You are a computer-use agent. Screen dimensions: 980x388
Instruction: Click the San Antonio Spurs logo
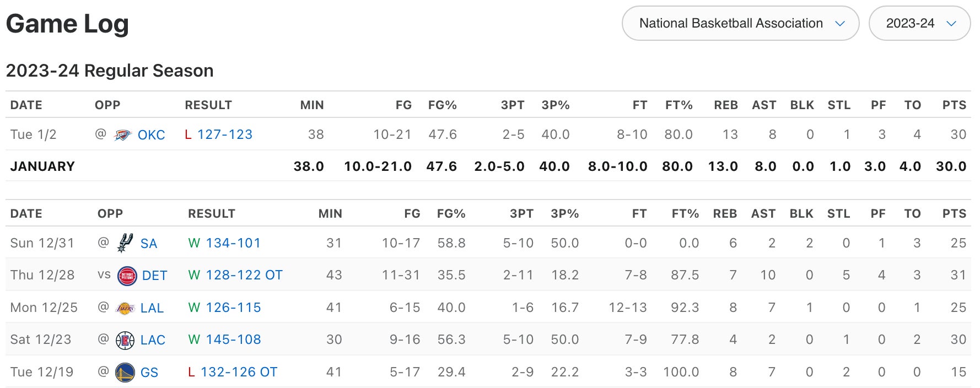pyautogui.click(x=125, y=243)
